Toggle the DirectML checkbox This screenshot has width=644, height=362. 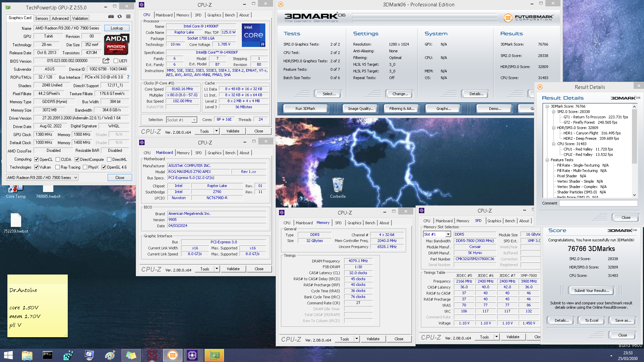pyautogui.click(x=109, y=160)
